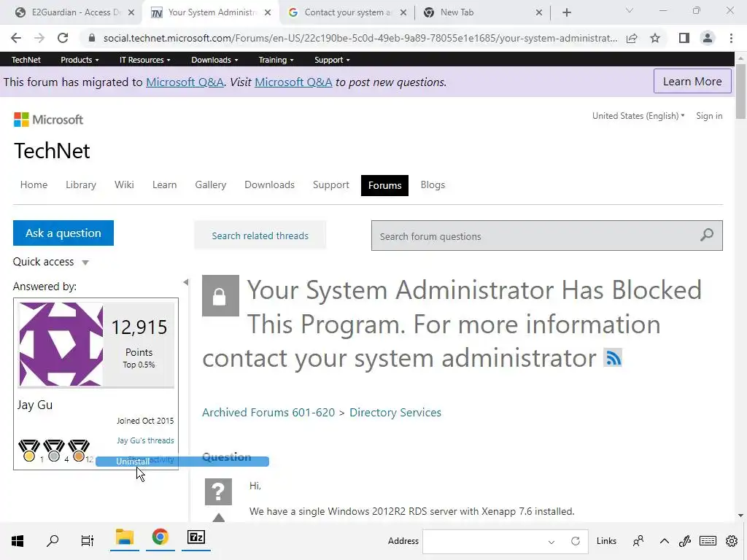Show hidden system tray icons
747x560 pixels.
(664, 541)
